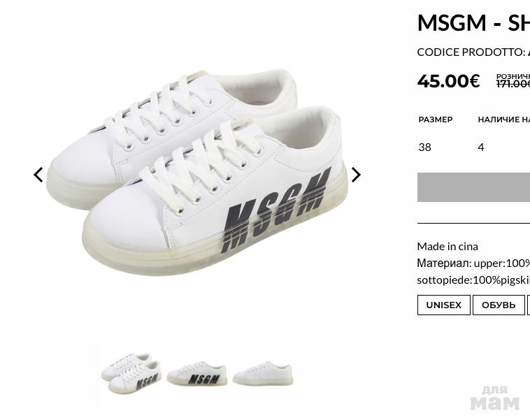Click the stock quantity 4 value

pyautogui.click(x=481, y=147)
